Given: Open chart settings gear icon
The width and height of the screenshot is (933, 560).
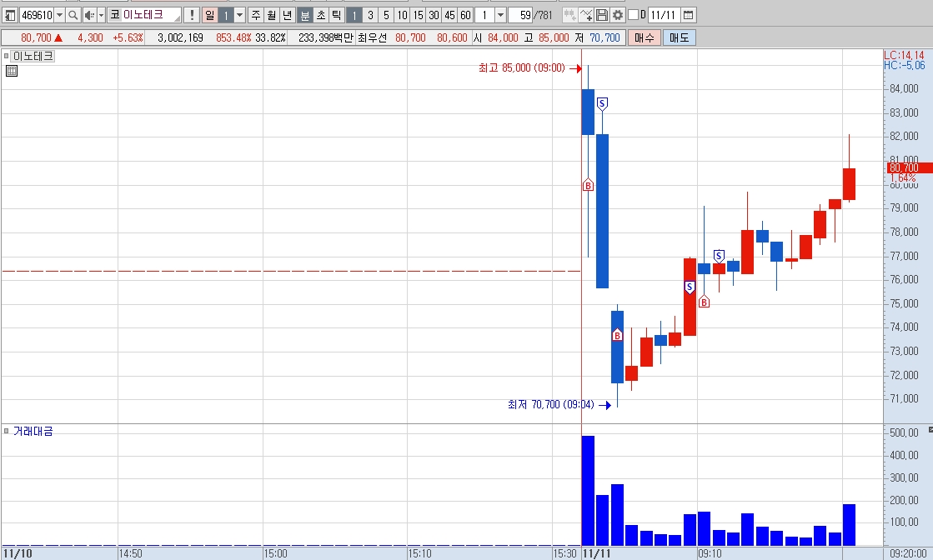Looking at the screenshot, I should (618, 15).
